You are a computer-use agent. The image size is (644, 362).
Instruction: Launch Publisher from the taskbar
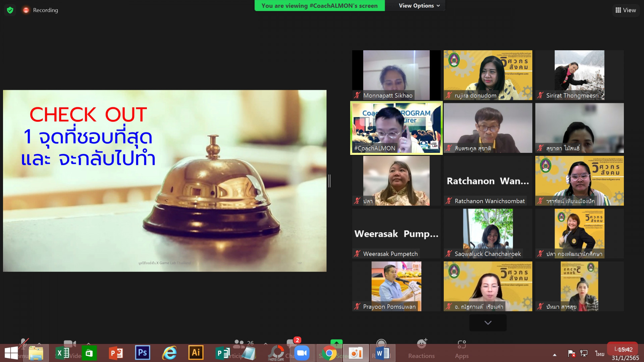[x=223, y=353]
